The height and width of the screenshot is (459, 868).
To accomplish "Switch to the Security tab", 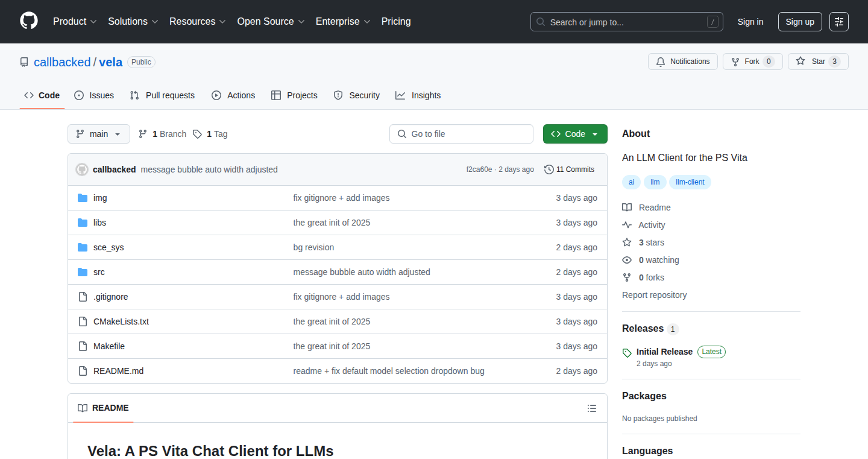I will (x=356, y=95).
